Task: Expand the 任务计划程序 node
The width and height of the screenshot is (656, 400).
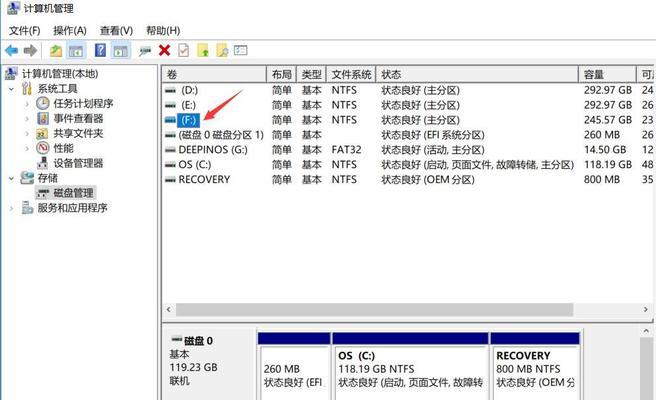Action: coord(27,104)
